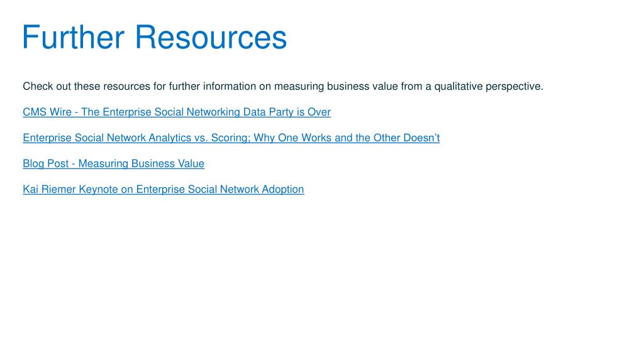This screenshot has height=362, width=644.
Task: Click the 'Check out these resources' paragraph
Action: coord(283,87)
